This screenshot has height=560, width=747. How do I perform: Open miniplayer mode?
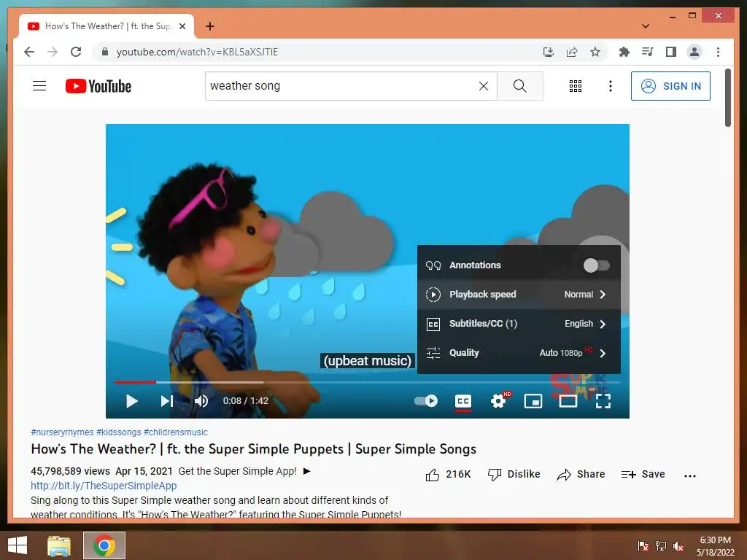[533, 401]
